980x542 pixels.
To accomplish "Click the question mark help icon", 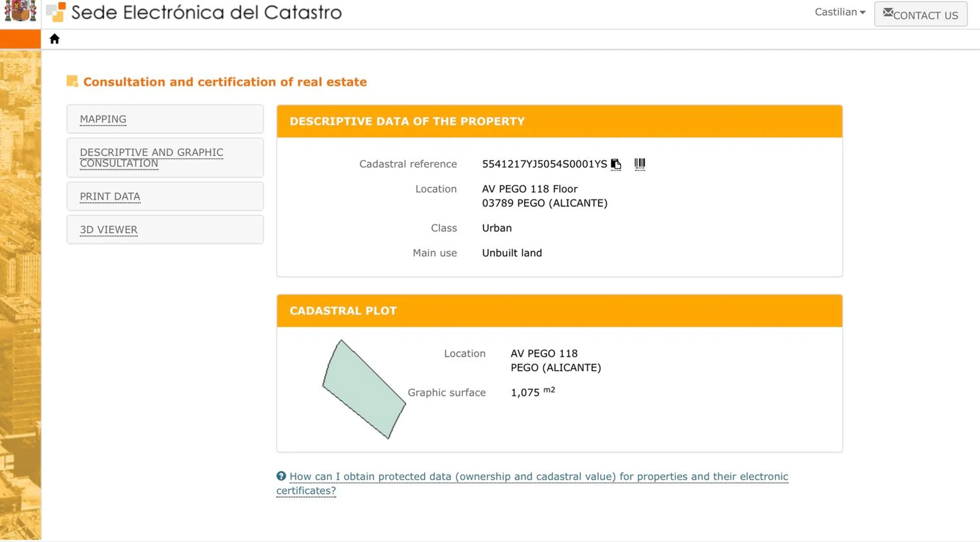I will [x=281, y=476].
